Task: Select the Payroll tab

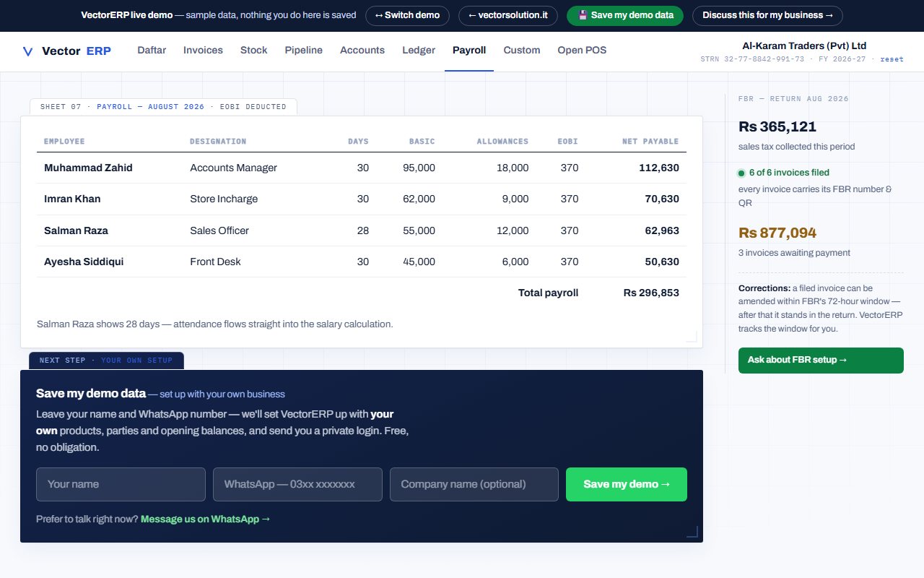Action: 469,50
